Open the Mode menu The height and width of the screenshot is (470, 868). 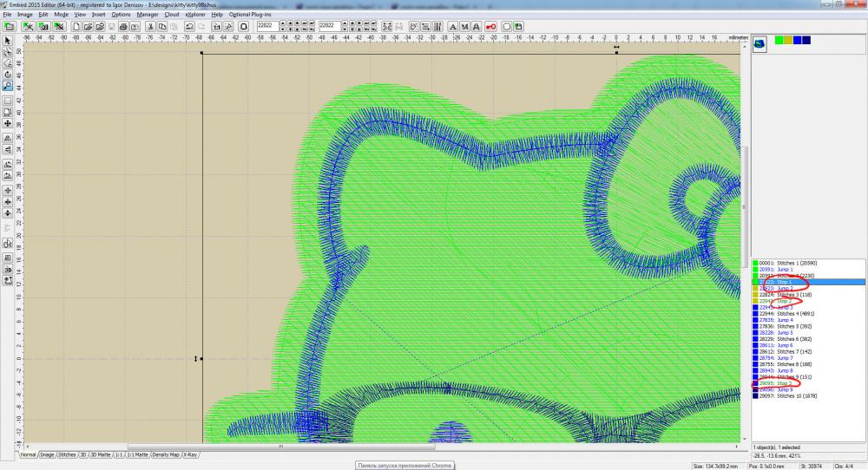(62, 15)
